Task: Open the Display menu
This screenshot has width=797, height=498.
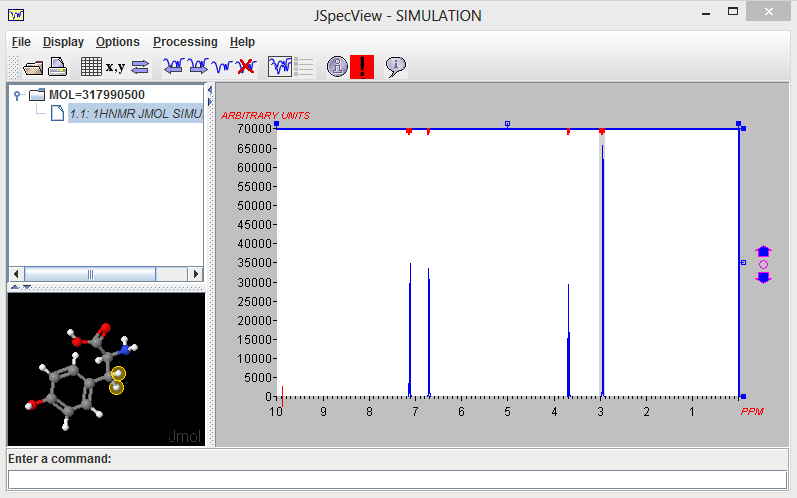Action: click(x=63, y=42)
